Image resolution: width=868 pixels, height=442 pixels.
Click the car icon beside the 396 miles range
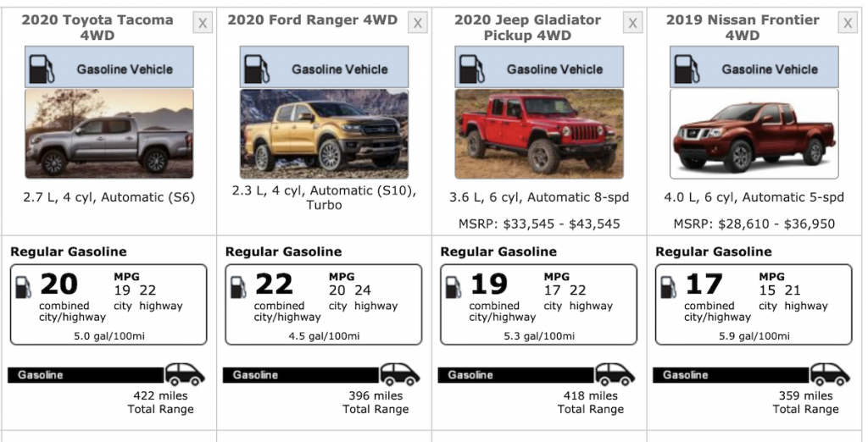(400, 374)
